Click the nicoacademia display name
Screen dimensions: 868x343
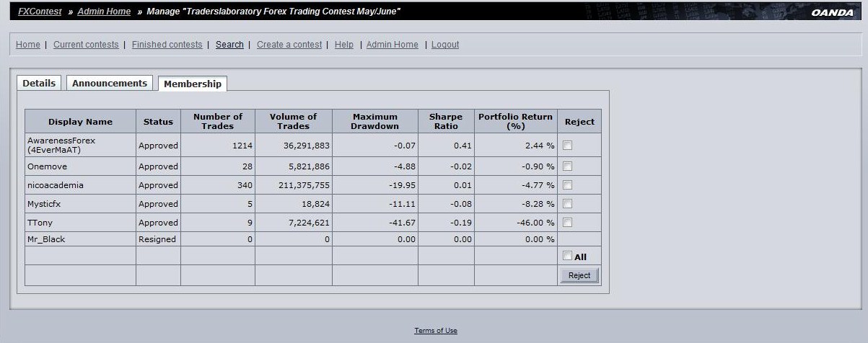56,185
